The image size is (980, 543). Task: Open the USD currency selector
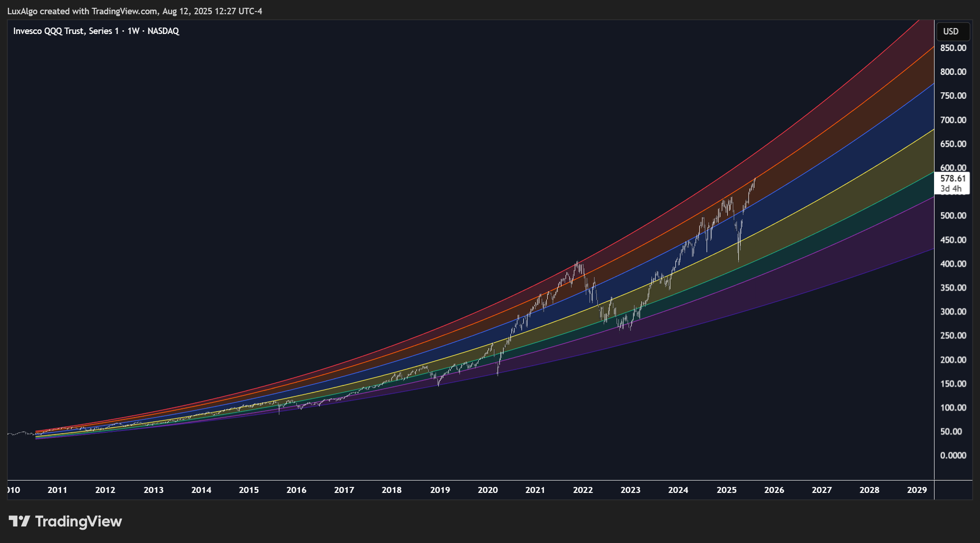click(x=953, y=31)
